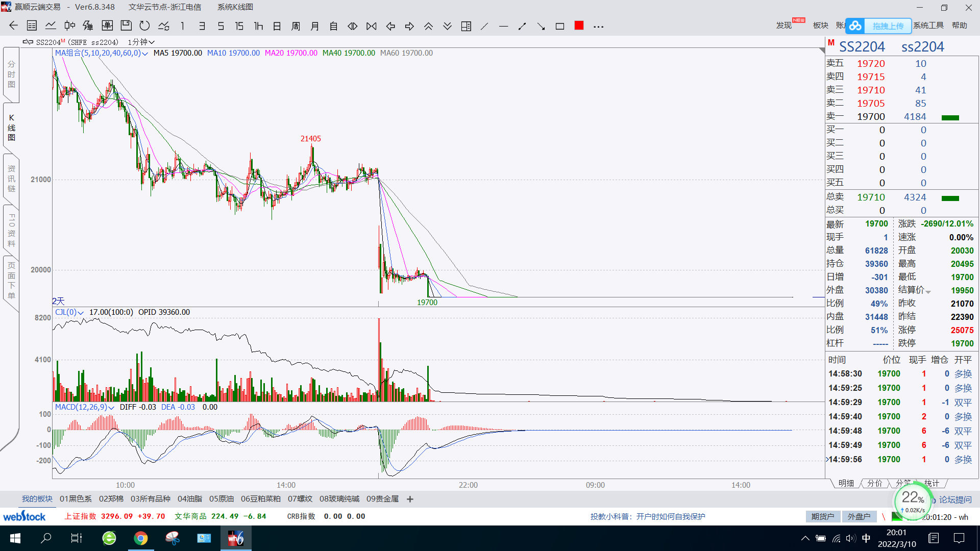The image size is (980, 551).
Task: Click the 期货户 account button
Action: click(823, 517)
